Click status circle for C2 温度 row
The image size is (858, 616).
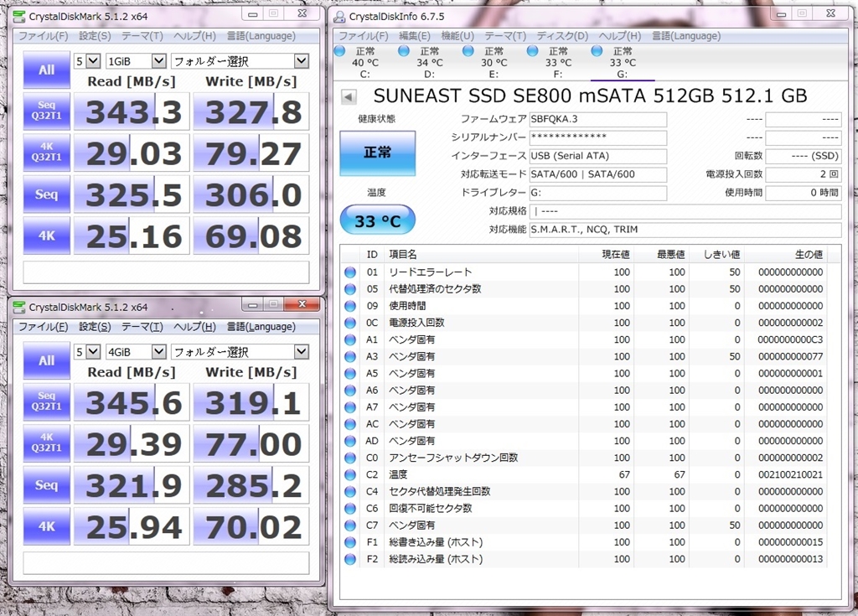[x=350, y=475]
